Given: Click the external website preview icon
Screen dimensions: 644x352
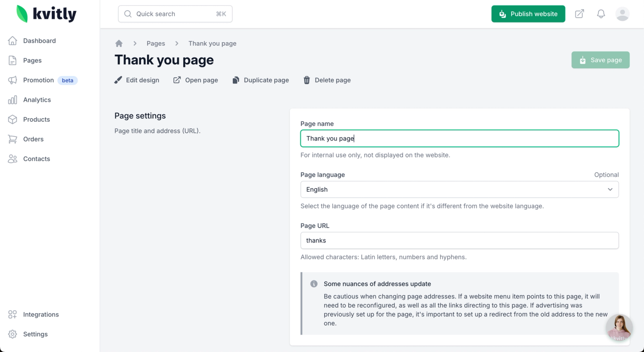Looking at the screenshot, I should point(579,14).
